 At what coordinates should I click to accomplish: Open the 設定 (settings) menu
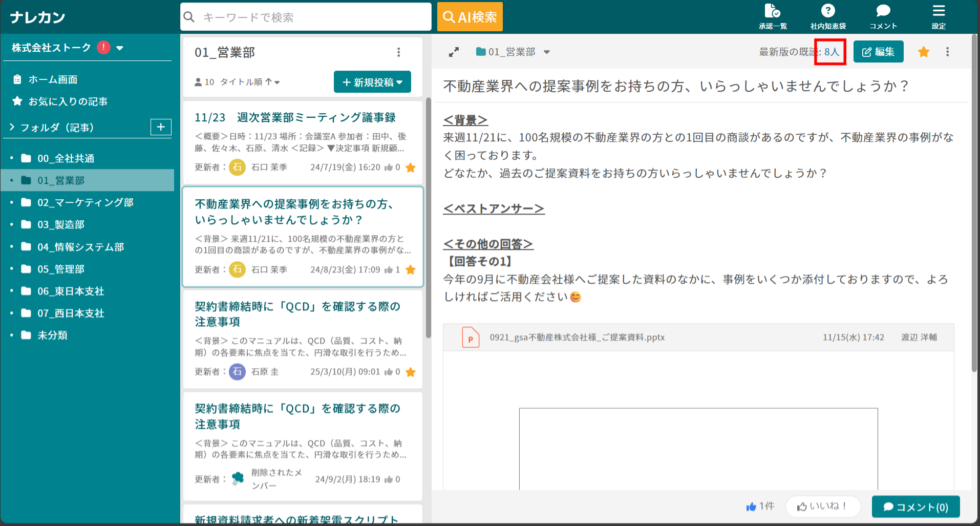(x=939, y=15)
